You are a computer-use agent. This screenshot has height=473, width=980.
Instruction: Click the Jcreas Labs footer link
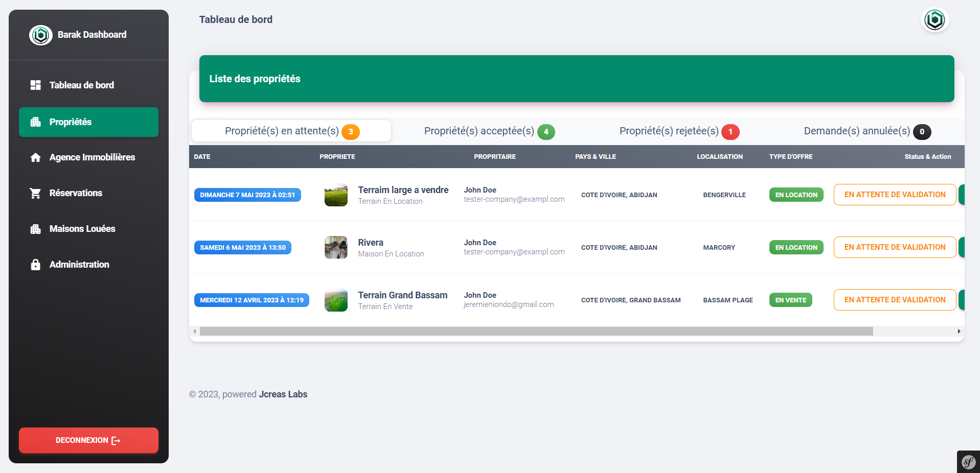click(283, 394)
